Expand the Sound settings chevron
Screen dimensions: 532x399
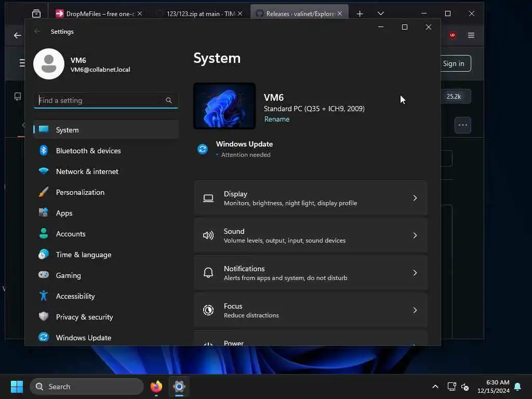click(x=415, y=235)
